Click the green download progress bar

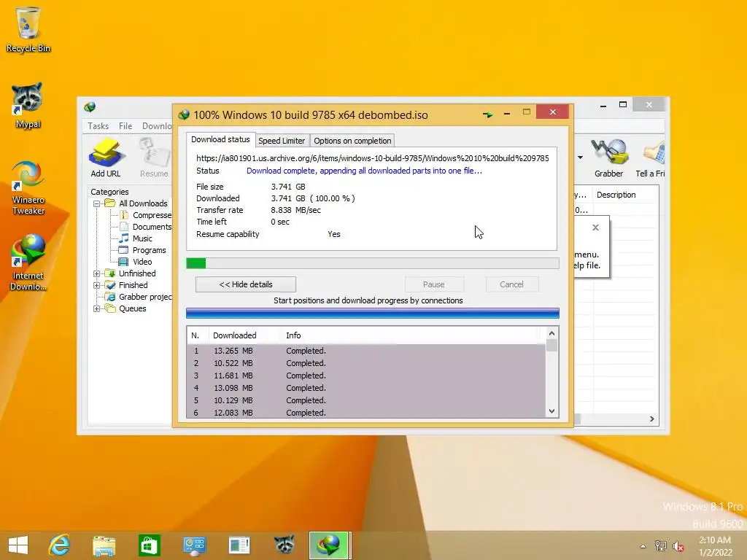(x=373, y=262)
